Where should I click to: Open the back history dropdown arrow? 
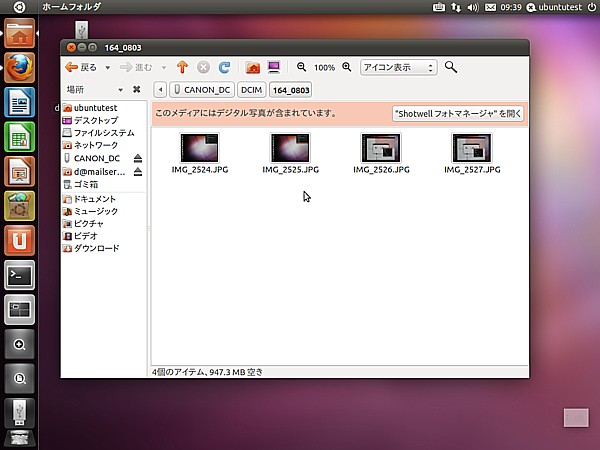click(108, 68)
